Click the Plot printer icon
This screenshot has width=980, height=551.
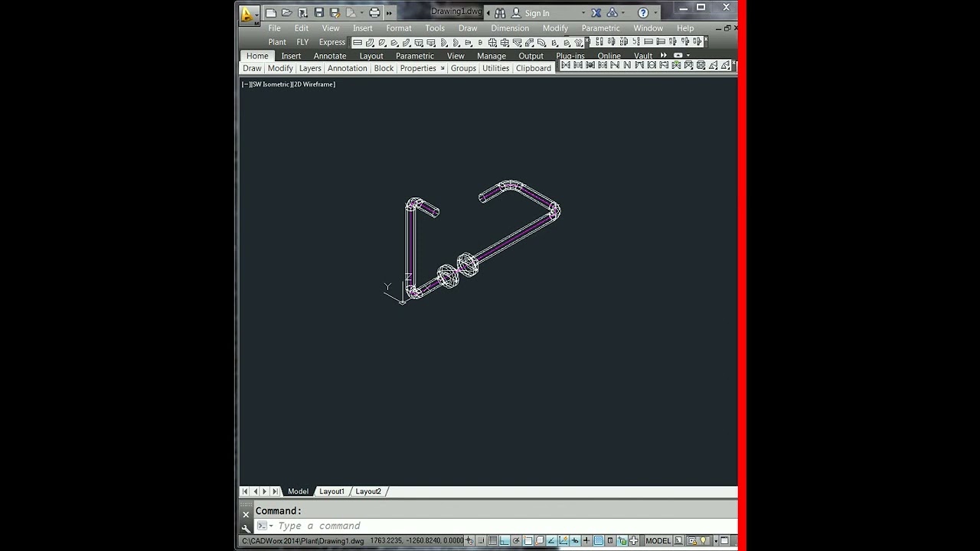click(x=374, y=13)
